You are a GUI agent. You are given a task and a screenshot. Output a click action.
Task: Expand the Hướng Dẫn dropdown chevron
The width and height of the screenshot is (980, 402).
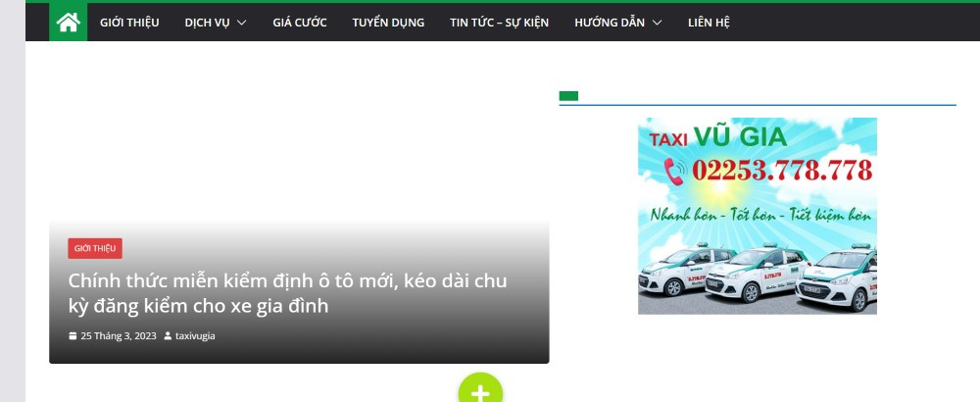657,23
